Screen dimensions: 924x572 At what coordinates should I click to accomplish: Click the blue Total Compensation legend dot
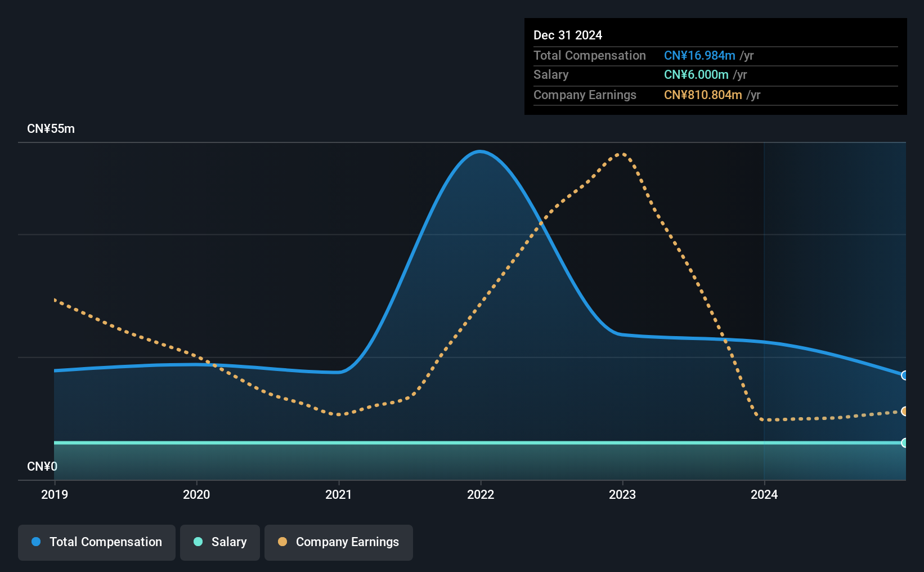pos(36,542)
